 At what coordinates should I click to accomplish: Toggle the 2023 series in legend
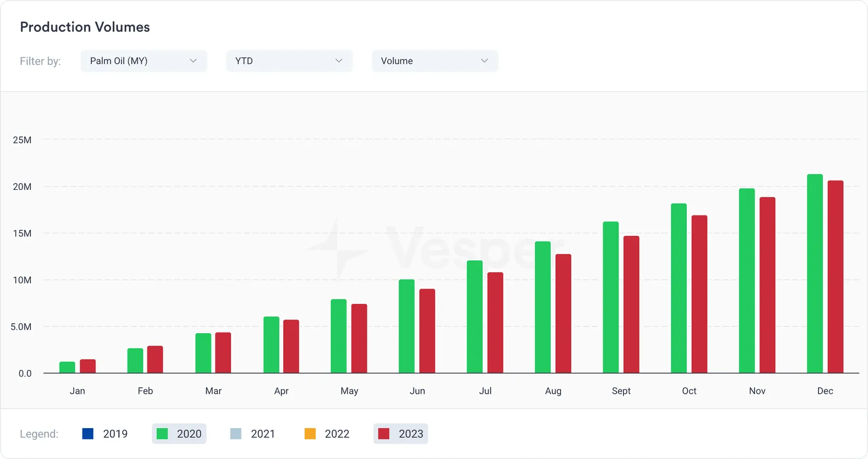pos(401,433)
